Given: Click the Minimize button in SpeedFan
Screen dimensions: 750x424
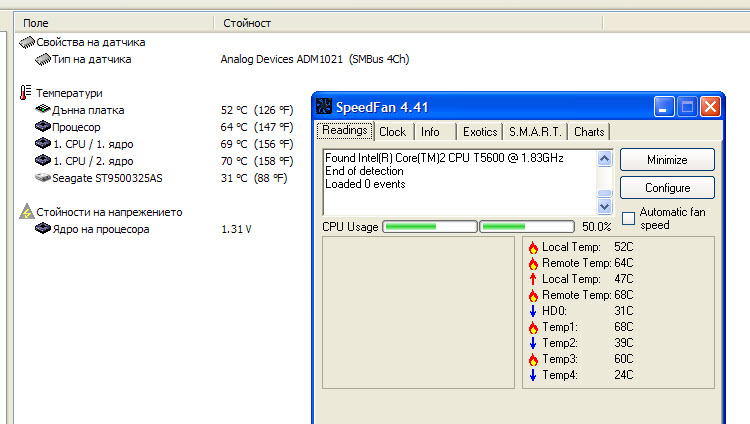Looking at the screenshot, I should (667, 160).
